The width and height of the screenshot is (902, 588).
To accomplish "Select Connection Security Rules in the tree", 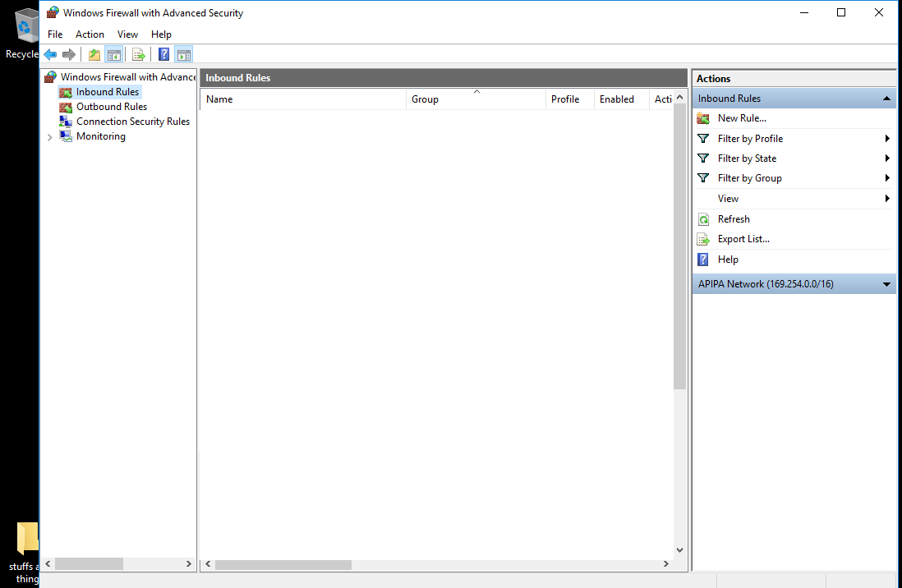I will pos(133,121).
